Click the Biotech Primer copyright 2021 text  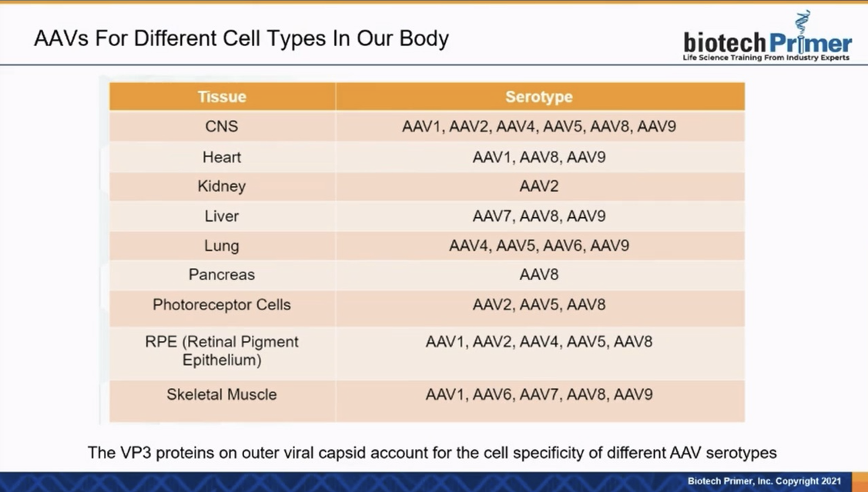pos(764,481)
